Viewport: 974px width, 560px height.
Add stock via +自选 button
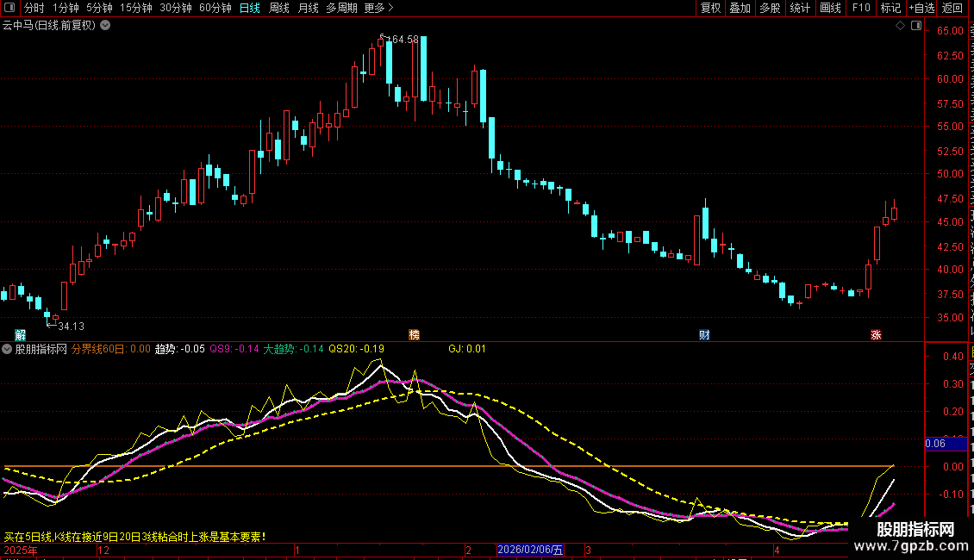point(921,8)
